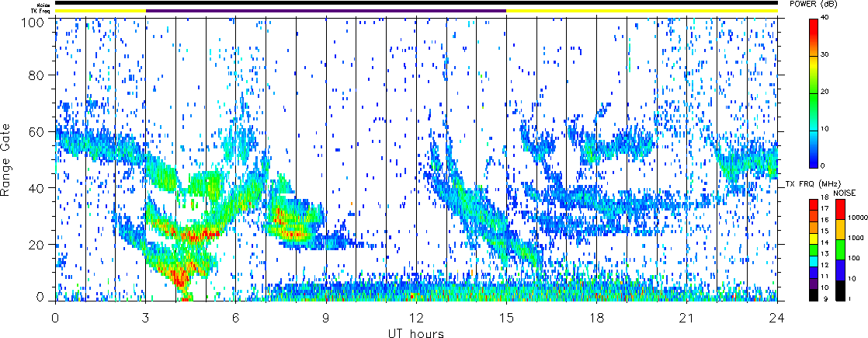Click the 11 label on the TX FRQ scale
The width and height of the screenshot is (868, 338).
(825, 278)
